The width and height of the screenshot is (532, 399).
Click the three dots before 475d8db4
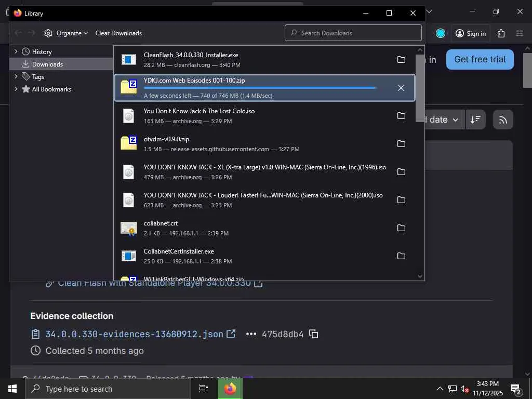click(x=251, y=334)
